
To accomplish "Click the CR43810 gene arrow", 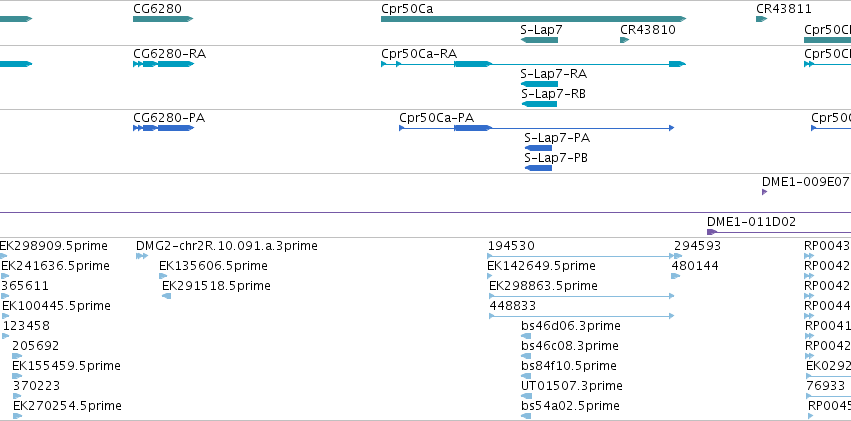I will 625,40.
